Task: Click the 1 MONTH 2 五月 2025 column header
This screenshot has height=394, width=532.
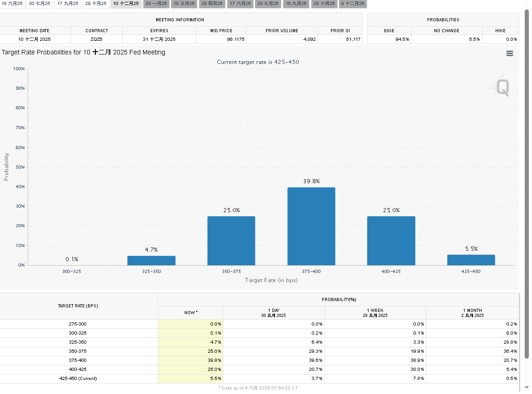Action: tap(472, 313)
